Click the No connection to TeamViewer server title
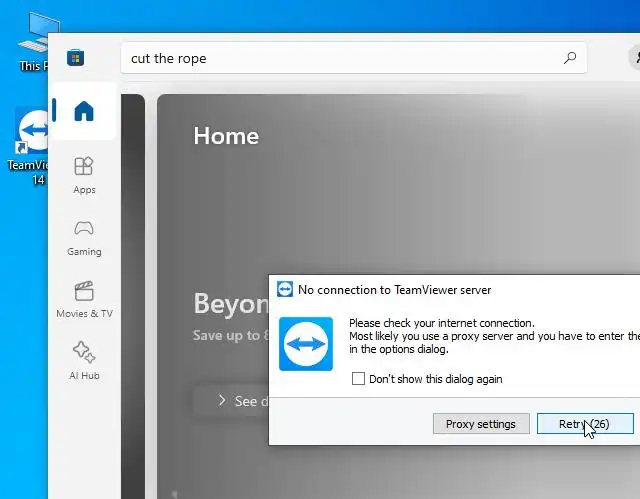This screenshot has height=499, width=640. (x=394, y=290)
